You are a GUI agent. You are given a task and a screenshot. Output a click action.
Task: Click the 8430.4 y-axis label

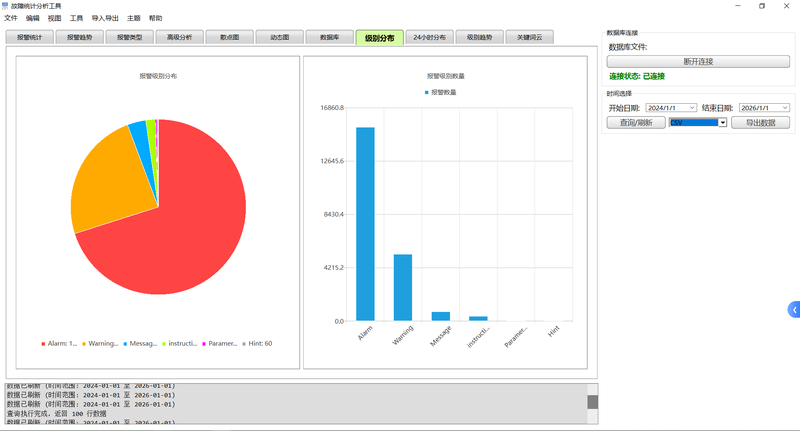tap(334, 214)
